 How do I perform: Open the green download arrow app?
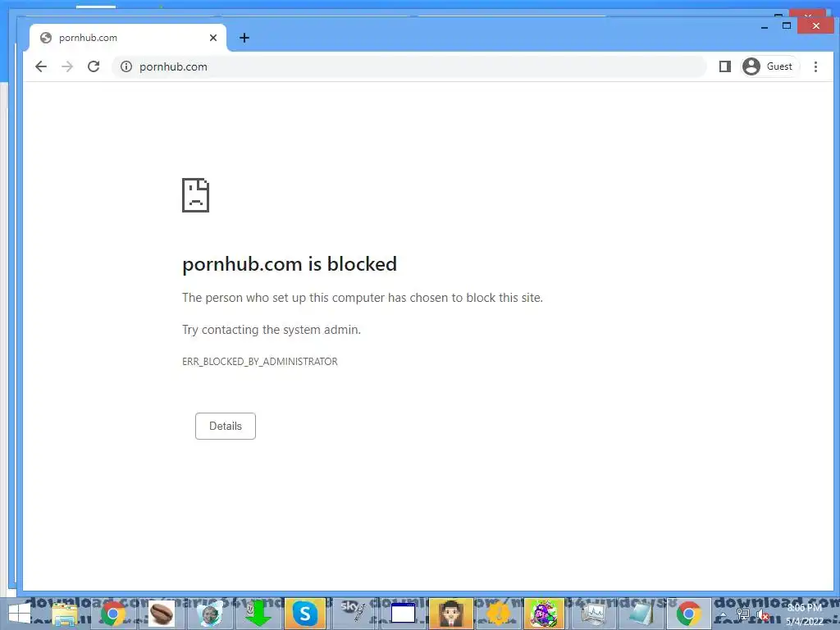pos(258,614)
